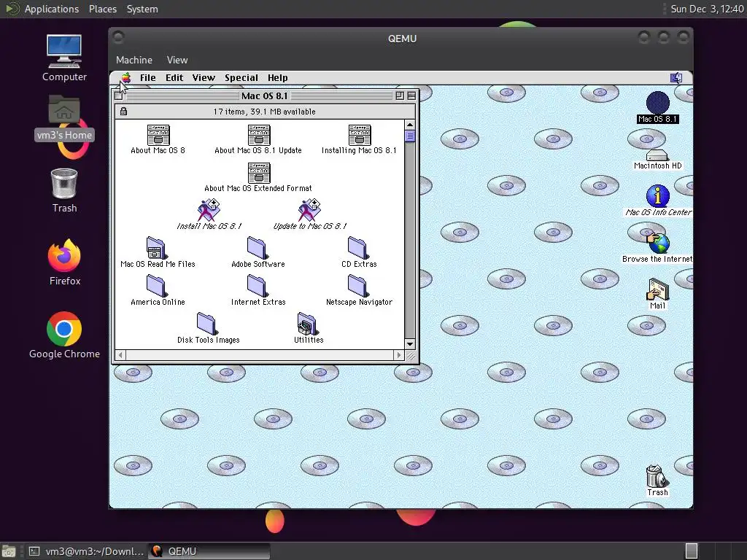747x560 pixels.
Task: Open QEMU Machine menu
Action: (x=134, y=60)
